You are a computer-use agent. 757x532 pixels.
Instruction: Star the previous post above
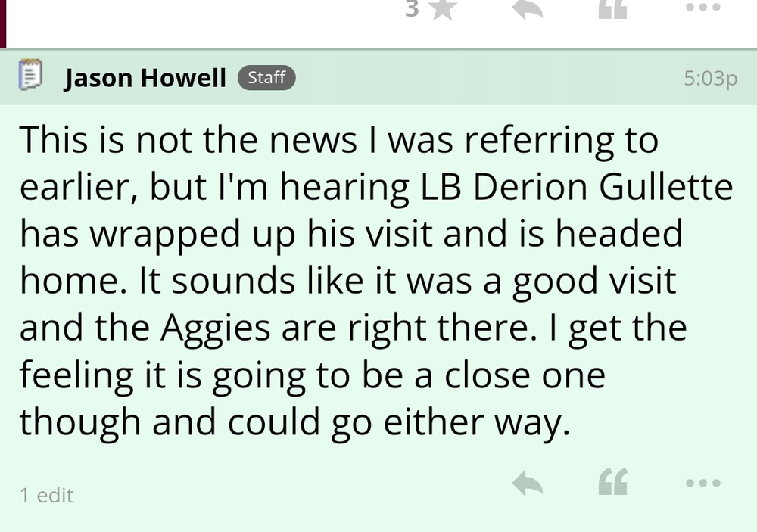441,9
